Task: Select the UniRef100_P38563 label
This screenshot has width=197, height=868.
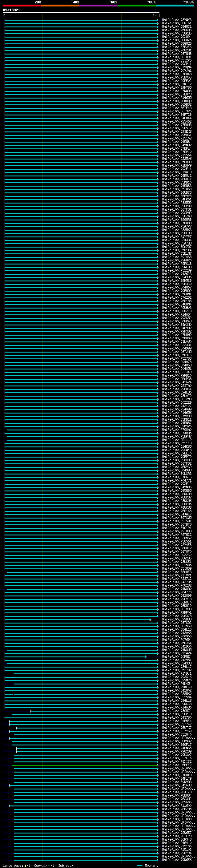Action: pyautogui.click(x=177, y=230)
